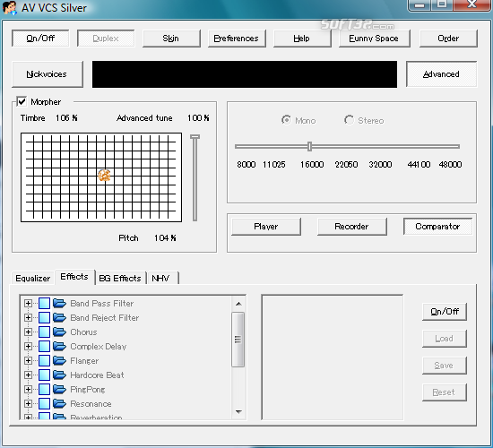Click the Advanced tune vertical slider handle
Viewport: 493px width, 448px height.
point(195,137)
